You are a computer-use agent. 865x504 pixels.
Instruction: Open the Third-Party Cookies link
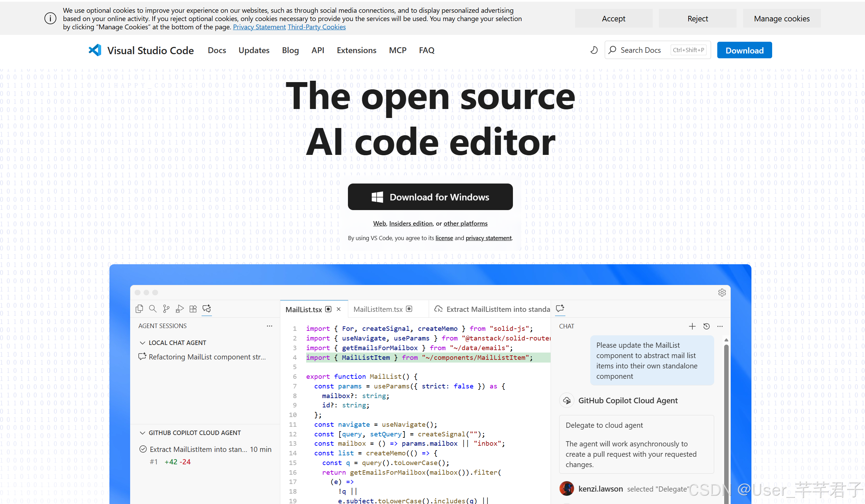pos(317,27)
